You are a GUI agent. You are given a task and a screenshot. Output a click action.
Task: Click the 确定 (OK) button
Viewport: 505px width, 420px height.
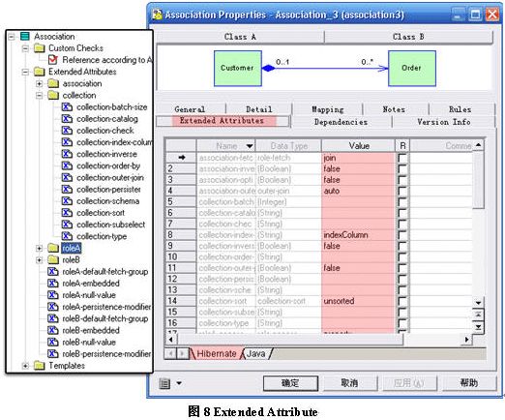click(290, 383)
